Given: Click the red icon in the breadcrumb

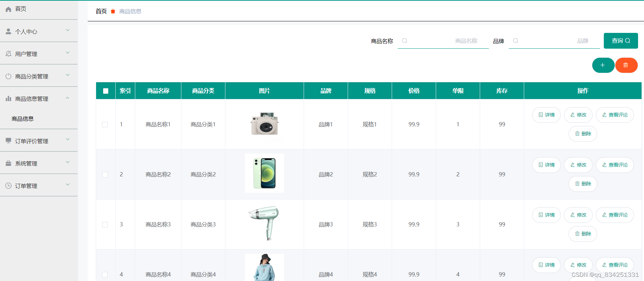Looking at the screenshot, I should point(113,11).
